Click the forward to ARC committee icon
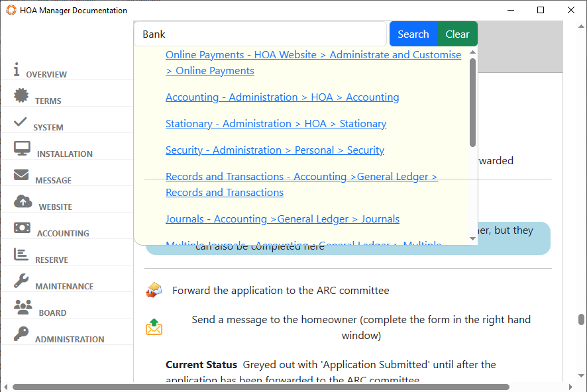Viewport: 587px width, 392px height. point(154,290)
